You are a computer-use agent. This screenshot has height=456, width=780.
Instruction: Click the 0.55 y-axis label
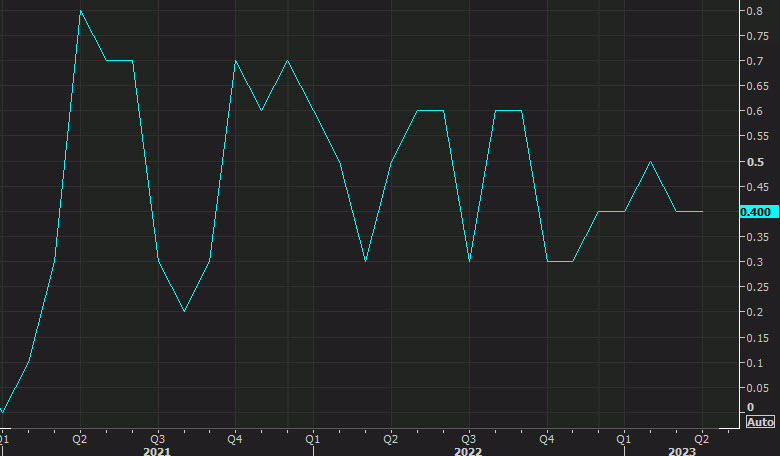point(757,136)
